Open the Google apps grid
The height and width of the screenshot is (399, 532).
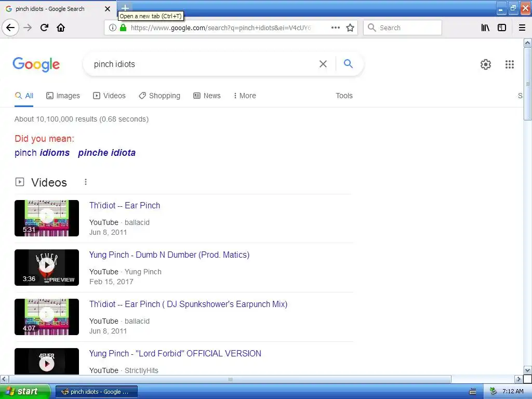click(x=510, y=64)
